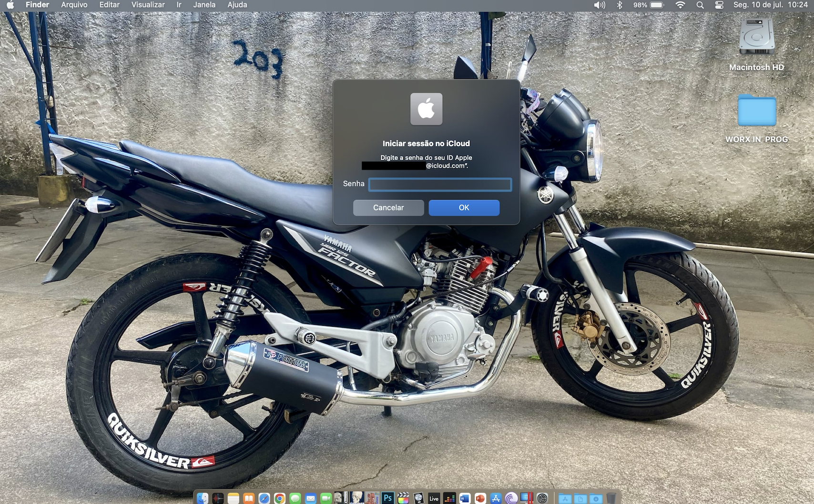Open the Arquivo menu
Viewport: 814px width, 504px height.
click(x=74, y=5)
